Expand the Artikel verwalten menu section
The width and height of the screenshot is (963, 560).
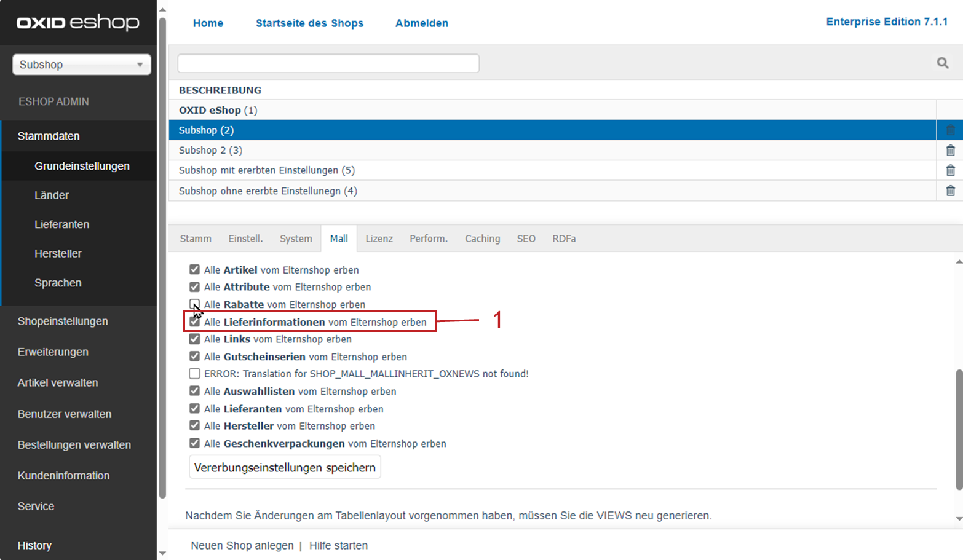pos(58,382)
